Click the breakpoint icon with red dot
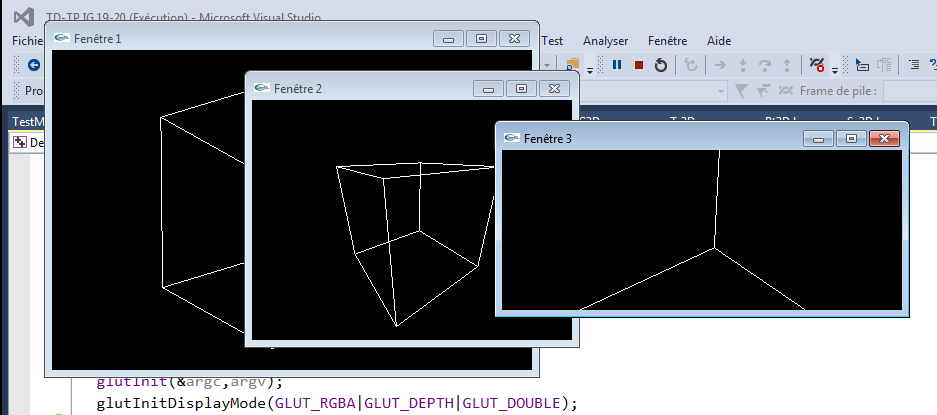Viewport: 937px width, 415px height. tap(816, 65)
